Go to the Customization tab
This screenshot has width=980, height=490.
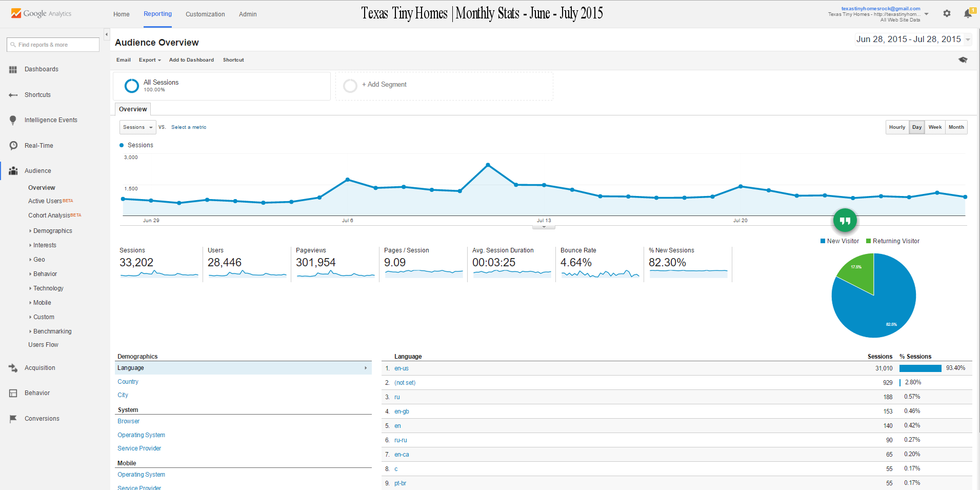point(205,14)
